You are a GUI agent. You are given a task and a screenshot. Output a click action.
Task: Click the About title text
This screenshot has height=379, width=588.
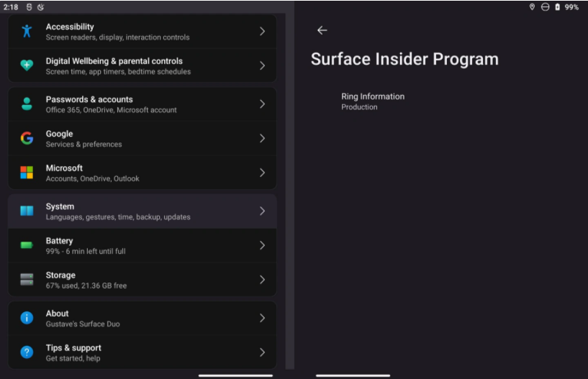(x=57, y=314)
